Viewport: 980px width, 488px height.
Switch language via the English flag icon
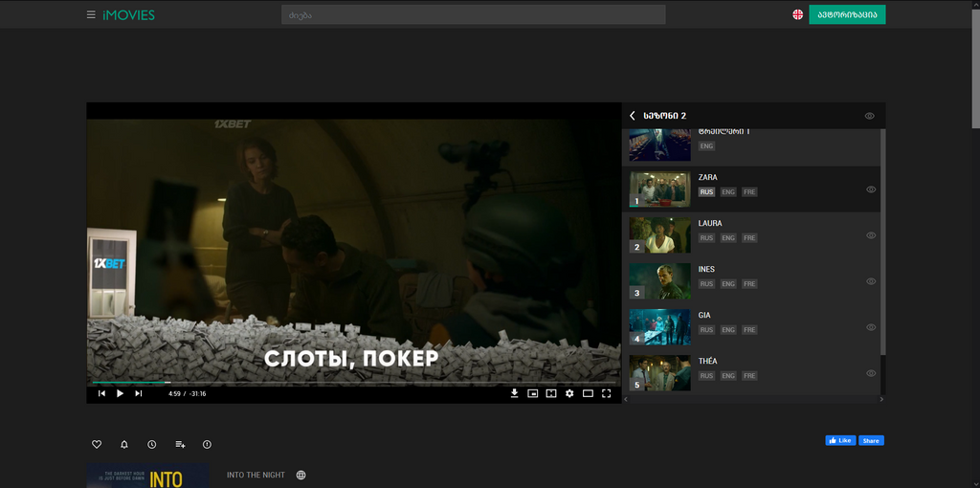pos(797,14)
